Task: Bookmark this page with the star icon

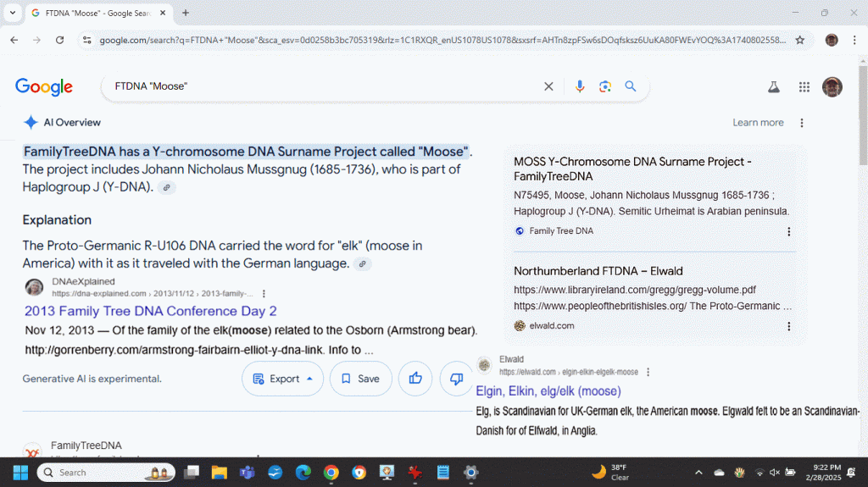Action: (800, 40)
